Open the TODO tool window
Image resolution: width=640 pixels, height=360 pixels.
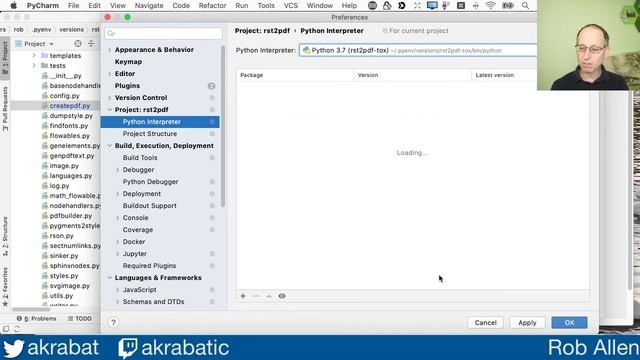pyautogui.click(x=80, y=318)
